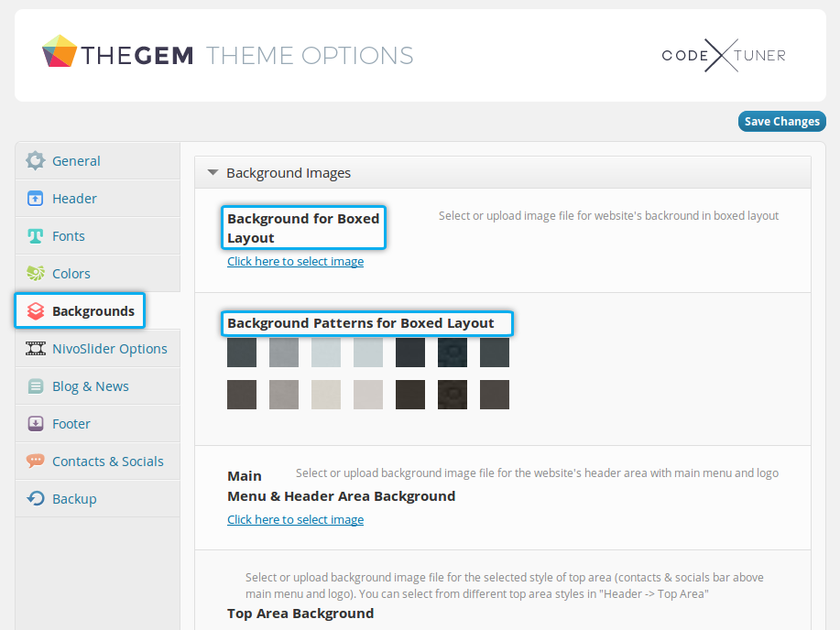Click the Fonts T icon
Screen dimensions: 840x630
tap(36, 236)
